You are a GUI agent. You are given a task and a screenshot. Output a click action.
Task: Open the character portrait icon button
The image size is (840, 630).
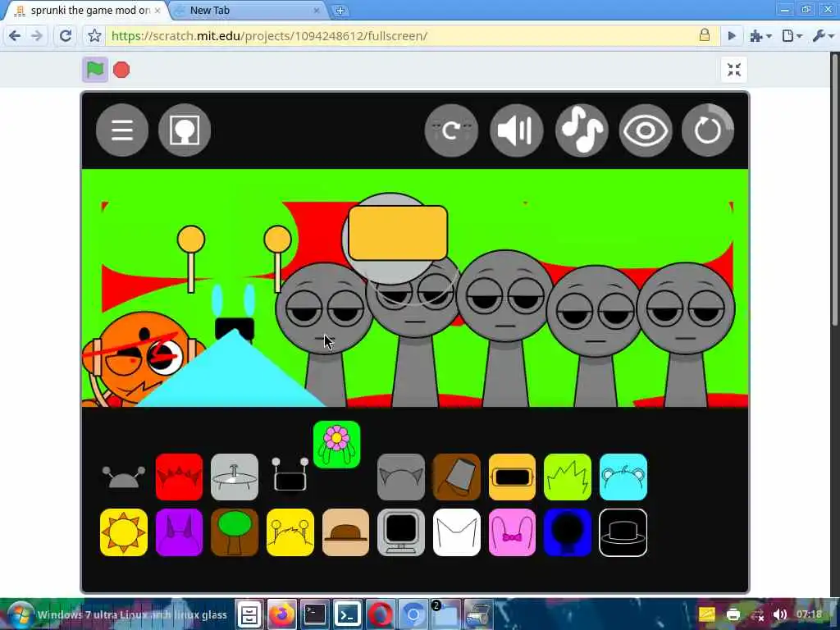point(185,130)
